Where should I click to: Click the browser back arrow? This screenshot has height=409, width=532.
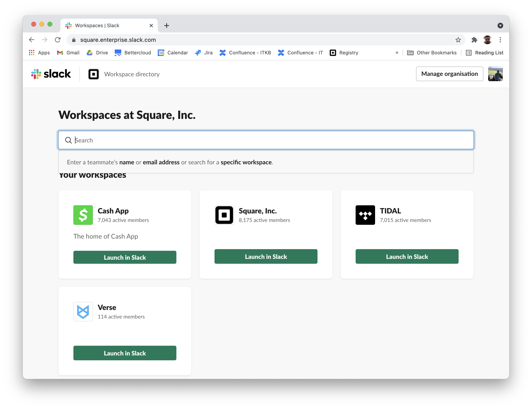pos(32,40)
